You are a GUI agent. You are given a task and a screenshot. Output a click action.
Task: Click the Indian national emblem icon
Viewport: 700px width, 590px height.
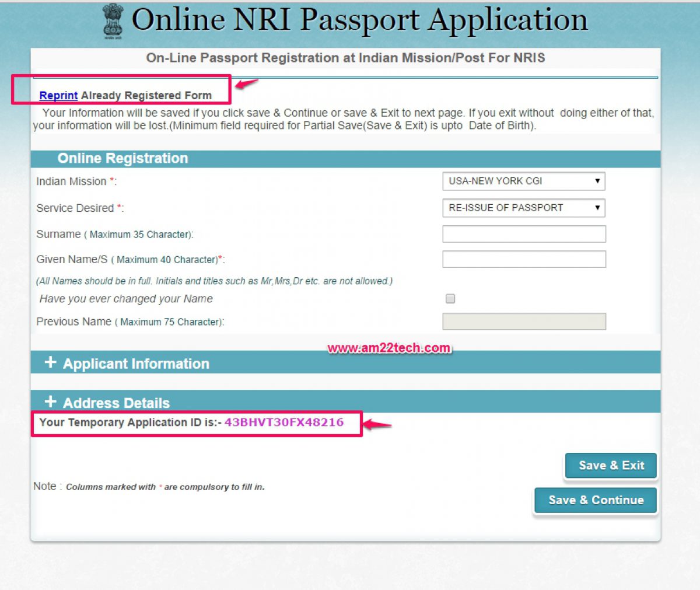pyautogui.click(x=113, y=21)
